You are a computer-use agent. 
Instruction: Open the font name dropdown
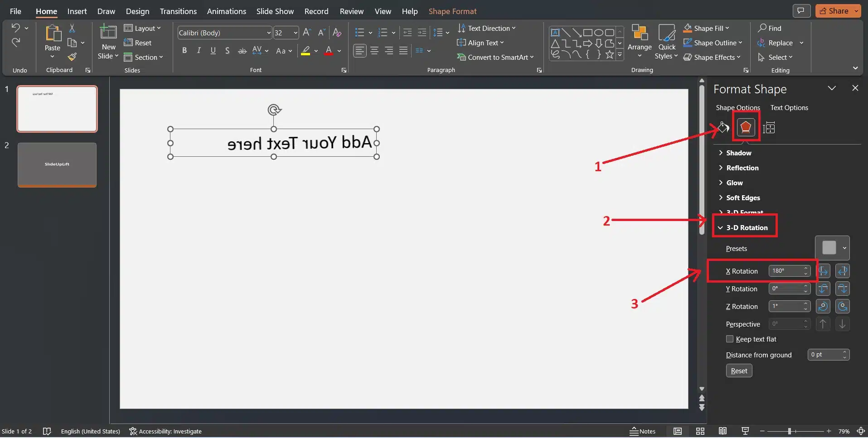pyautogui.click(x=268, y=33)
